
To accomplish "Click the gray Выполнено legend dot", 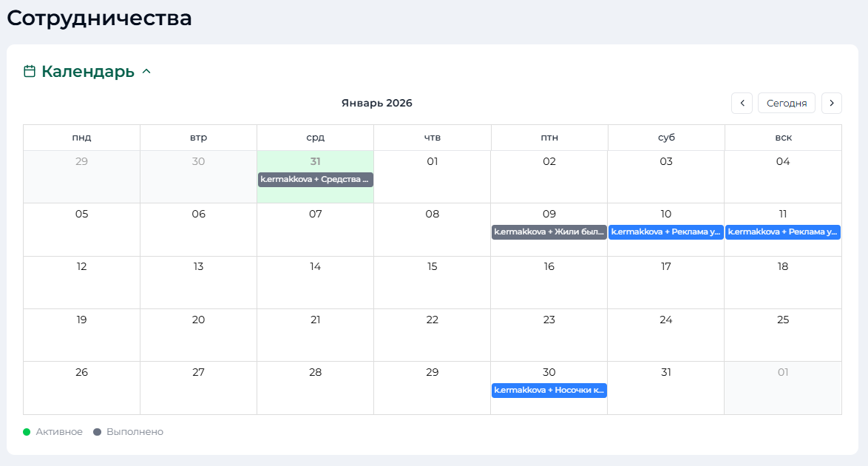I will pyautogui.click(x=97, y=432).
